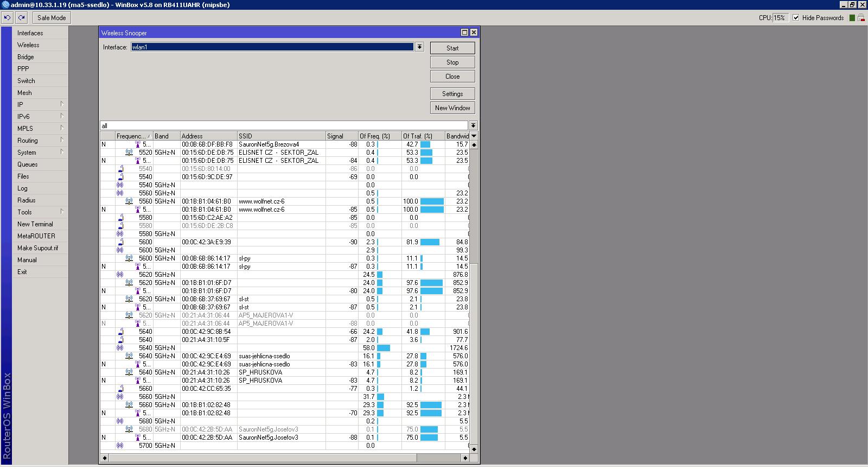This screenshot has width=868, height=469.
Task: Expand the Tools submenu
Action: pyautogui.click(x=62, y=212)
